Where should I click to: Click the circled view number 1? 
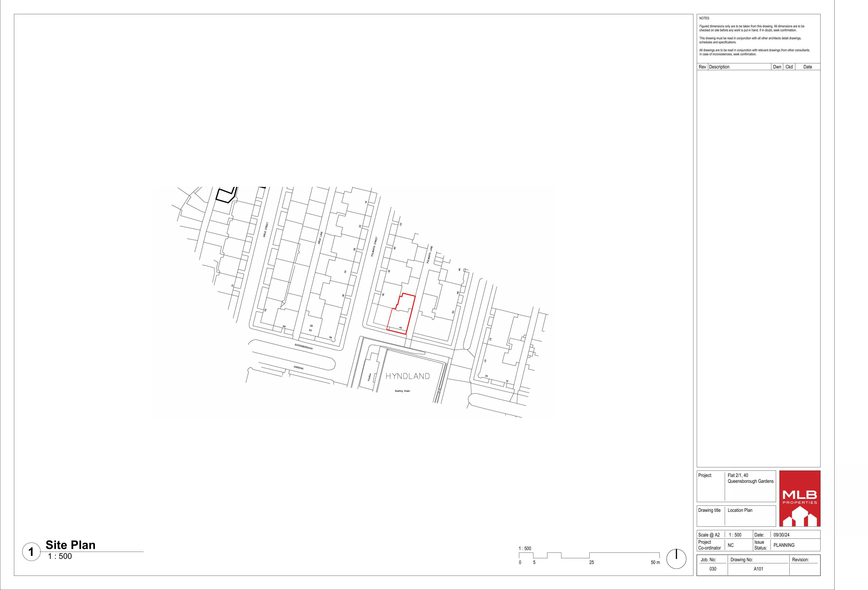31,552
